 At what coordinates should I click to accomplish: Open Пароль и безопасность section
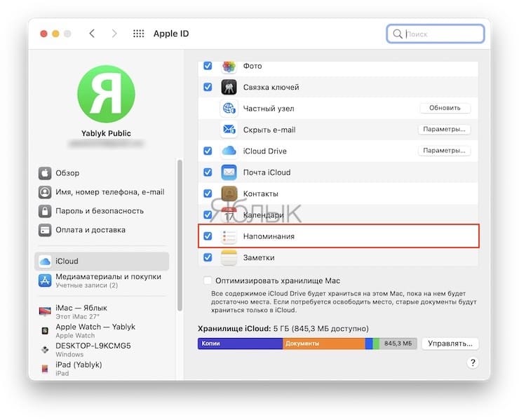tap(102, 211)
